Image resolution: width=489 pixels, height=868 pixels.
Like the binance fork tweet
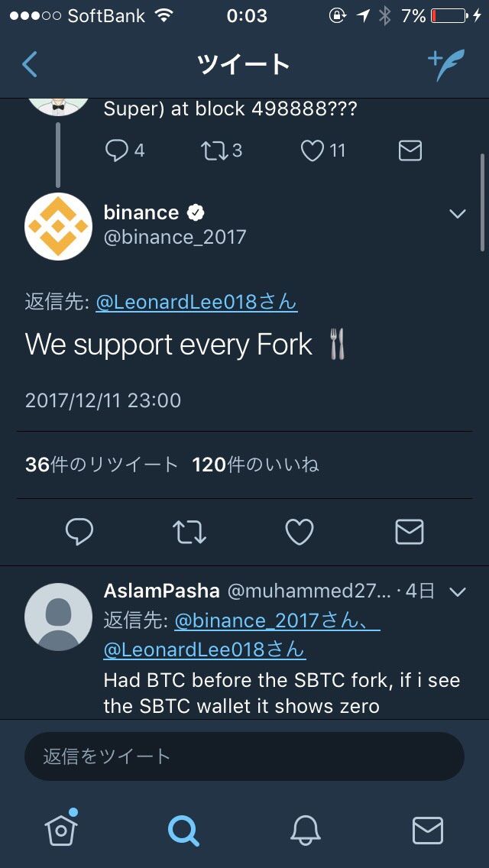coord(299,532)
